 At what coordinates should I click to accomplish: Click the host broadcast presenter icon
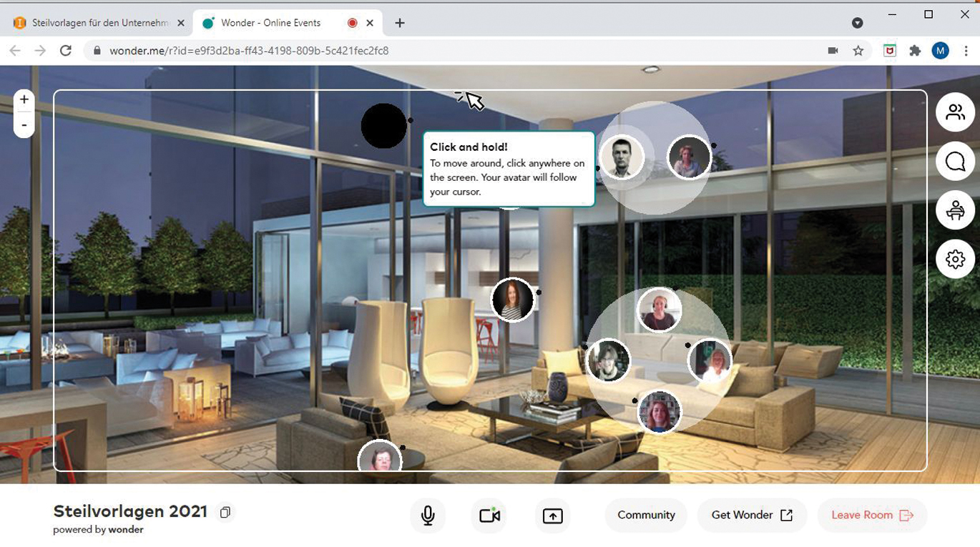[955, 210]
